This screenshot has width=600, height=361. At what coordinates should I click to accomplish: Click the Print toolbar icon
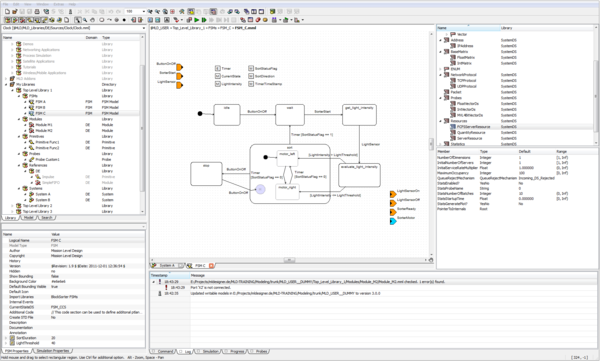(x=37, y=11)
